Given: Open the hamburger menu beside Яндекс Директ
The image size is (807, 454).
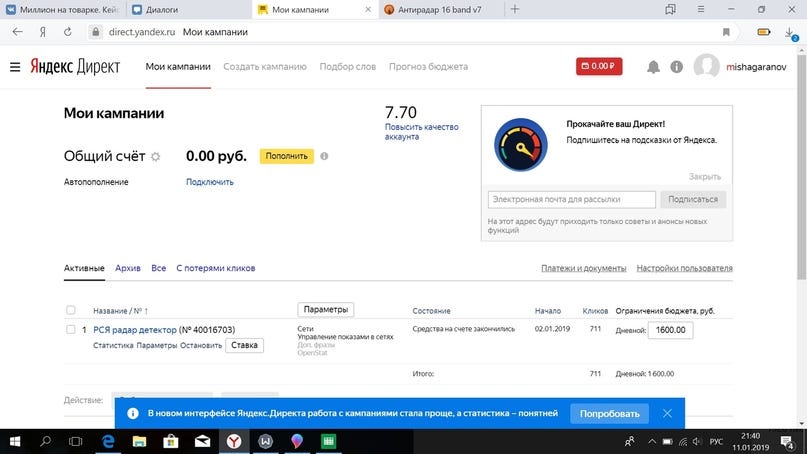Looking at the screenshot, I should click(x=15, y=67).
